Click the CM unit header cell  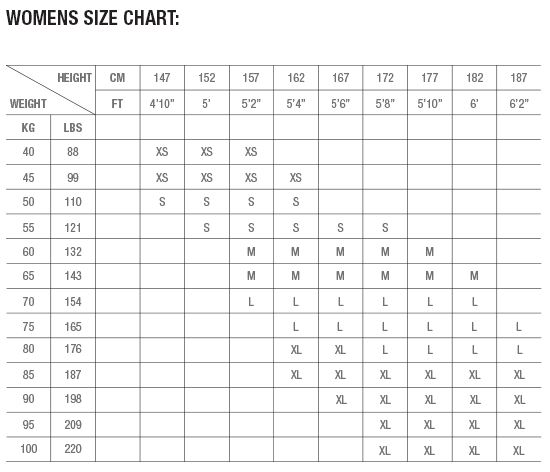click(117, 77)
